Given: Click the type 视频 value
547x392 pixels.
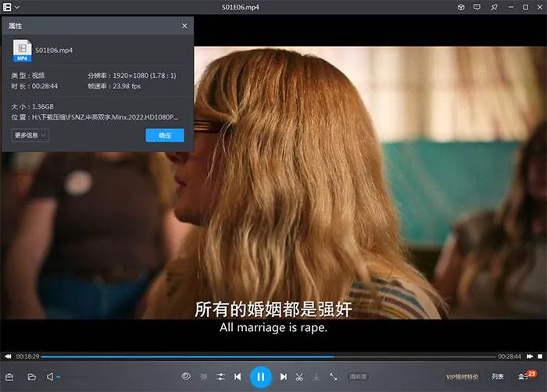Looking at the screenshot, I should point(38,76).
